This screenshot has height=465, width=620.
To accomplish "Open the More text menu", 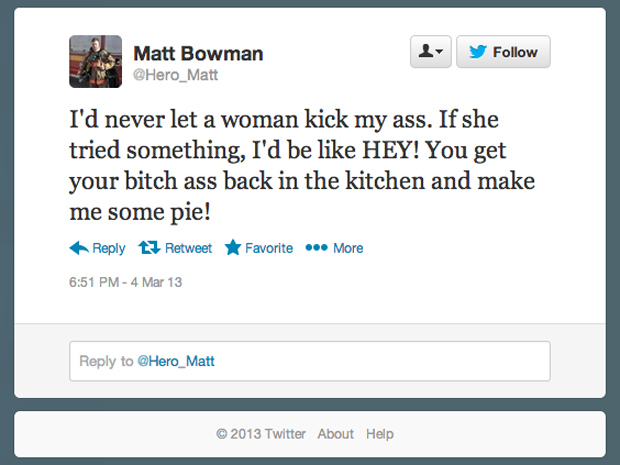I will [x=348, y=248].
